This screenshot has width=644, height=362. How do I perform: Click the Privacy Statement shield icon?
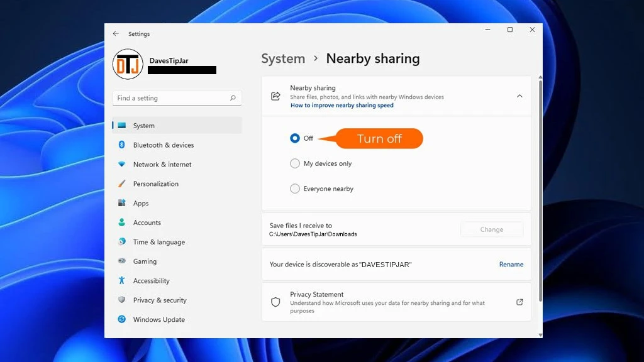click(x=275, y=302)
